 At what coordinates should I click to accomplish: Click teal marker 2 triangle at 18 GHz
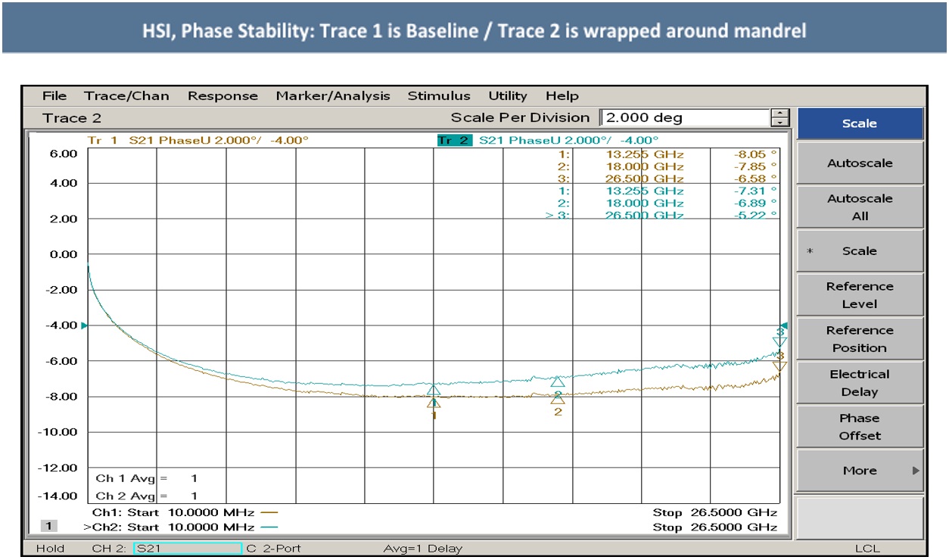(558, 382)
